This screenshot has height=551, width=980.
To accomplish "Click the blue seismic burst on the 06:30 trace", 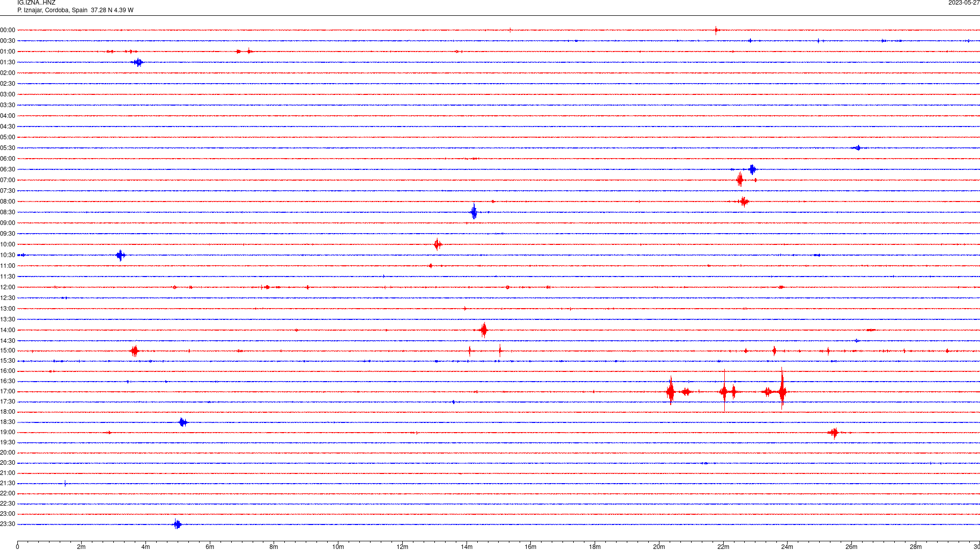I will [x=752, y=169].
